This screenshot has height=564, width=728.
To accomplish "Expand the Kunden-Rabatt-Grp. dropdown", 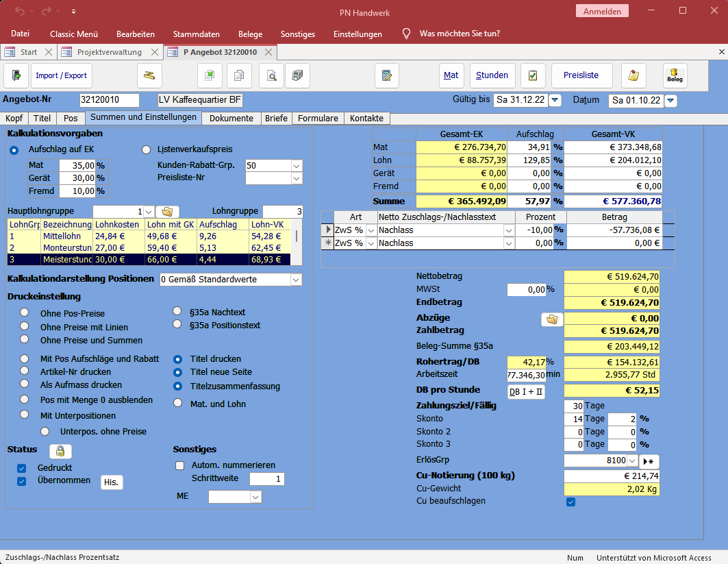I will 297,166.
